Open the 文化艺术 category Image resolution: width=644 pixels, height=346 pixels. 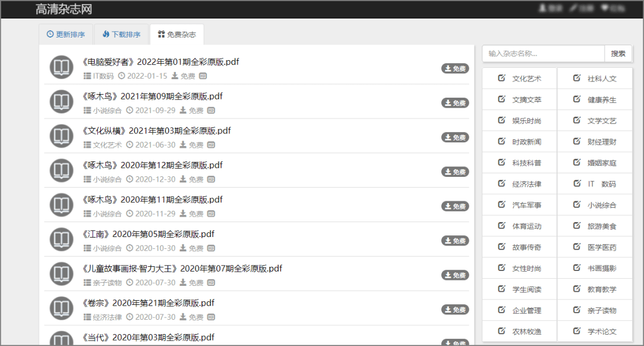pyautogui.click(x=521, y=79)
